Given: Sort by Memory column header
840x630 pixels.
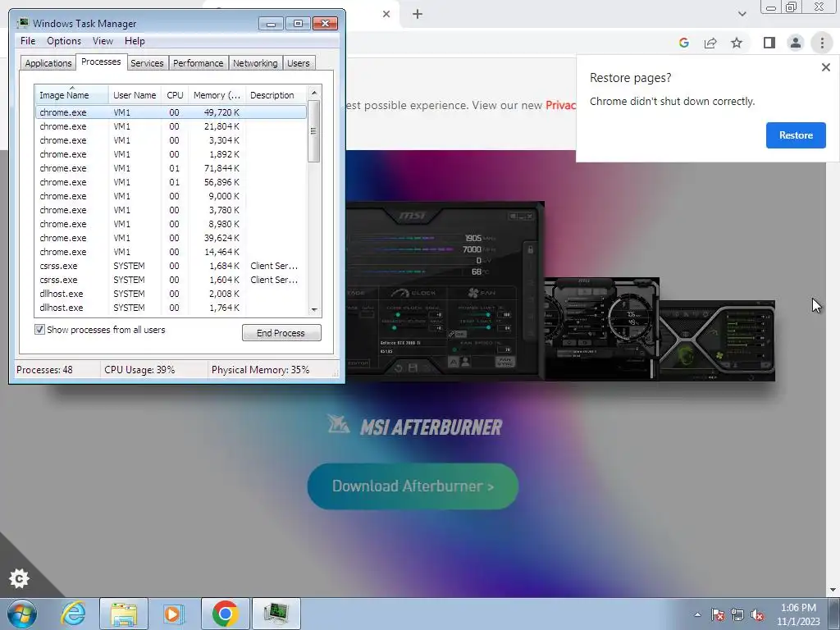Looking at the screenshot, I should [217, 95].
